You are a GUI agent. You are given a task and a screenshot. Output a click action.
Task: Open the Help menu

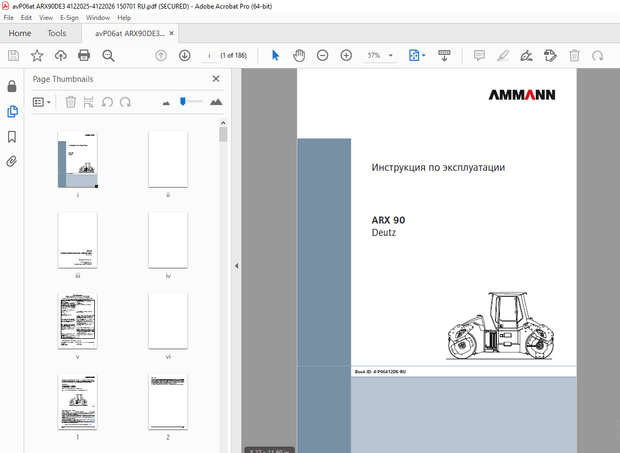tap(124, 18)
